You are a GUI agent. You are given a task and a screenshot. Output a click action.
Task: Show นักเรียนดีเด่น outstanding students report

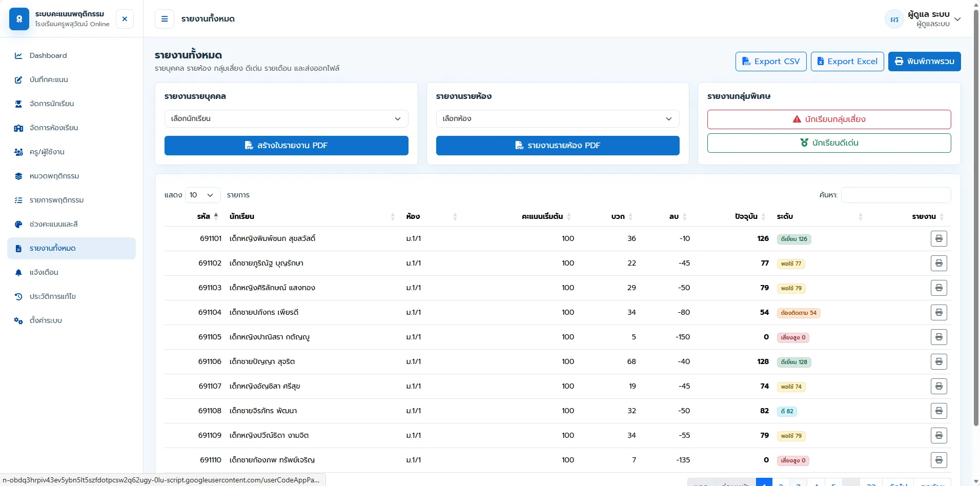pos(829,143)
